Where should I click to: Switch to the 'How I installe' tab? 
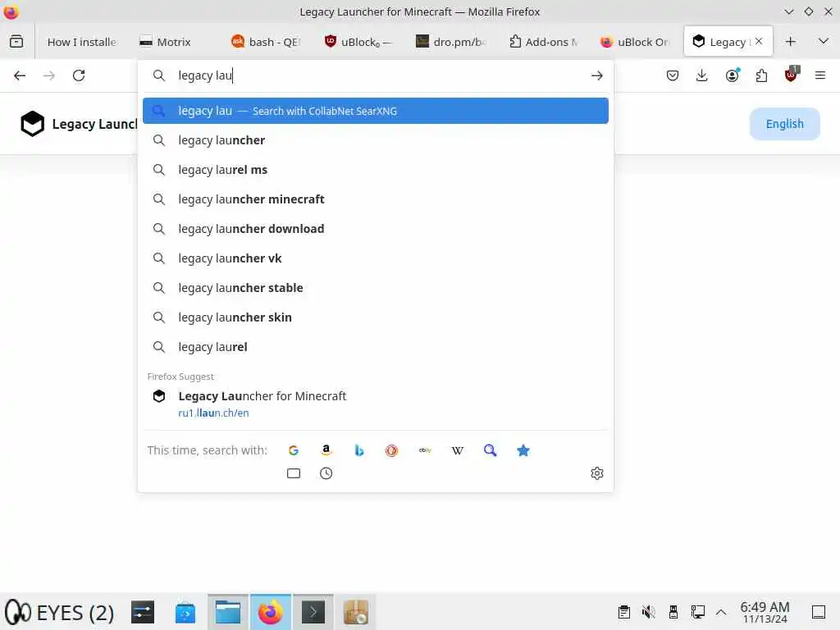(x=81, y=42)
